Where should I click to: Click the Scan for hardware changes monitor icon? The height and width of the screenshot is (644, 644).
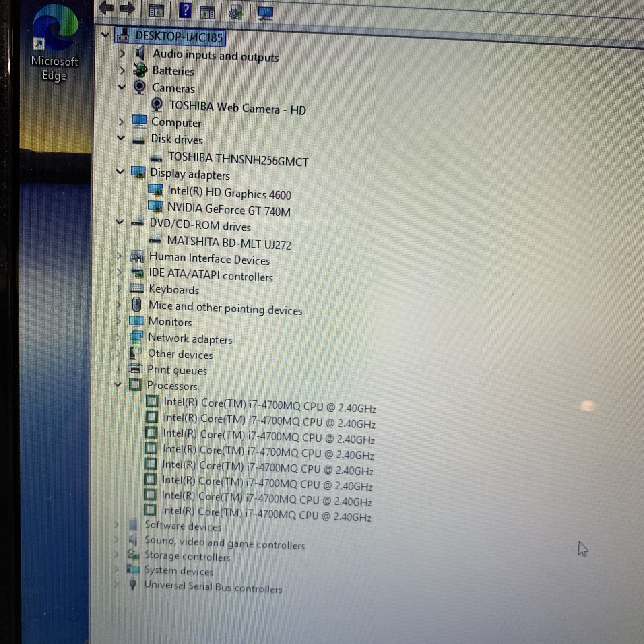[265, 14]
